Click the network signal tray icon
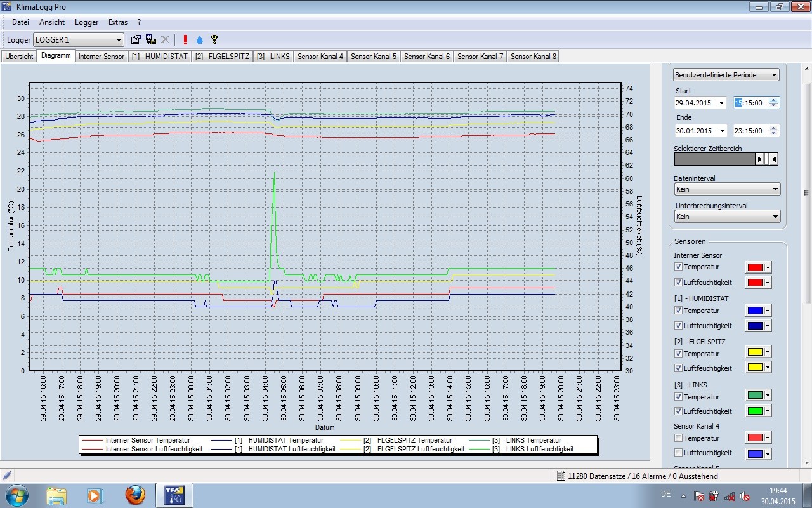 click(730, 495)
